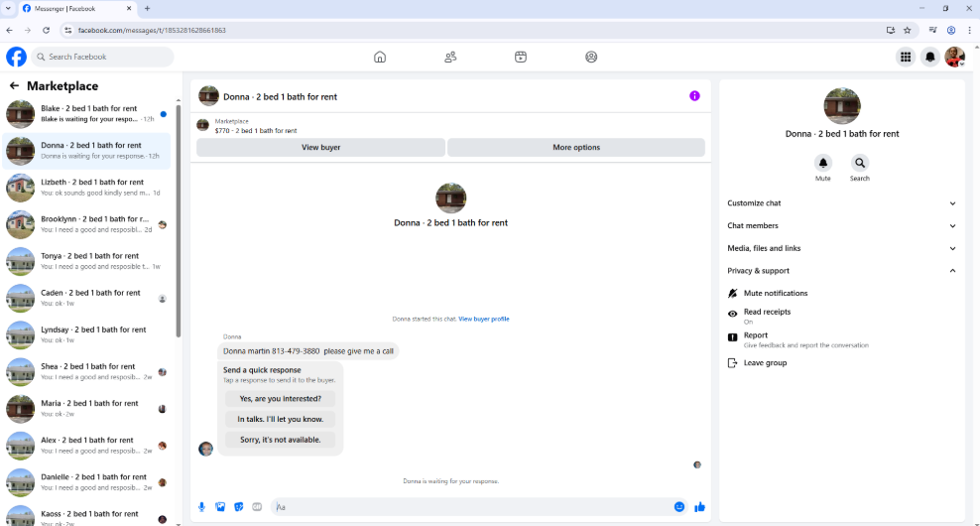Choose a GIF icon
The height and width of the screenshot is (526, 980).
pyautogui.click(x=257, y=506)
